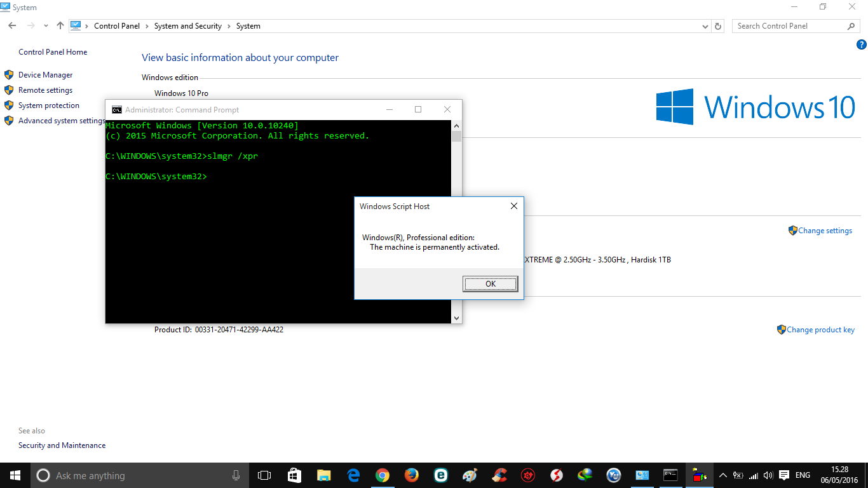Click the battery tray icon

(x=738, y=475)
